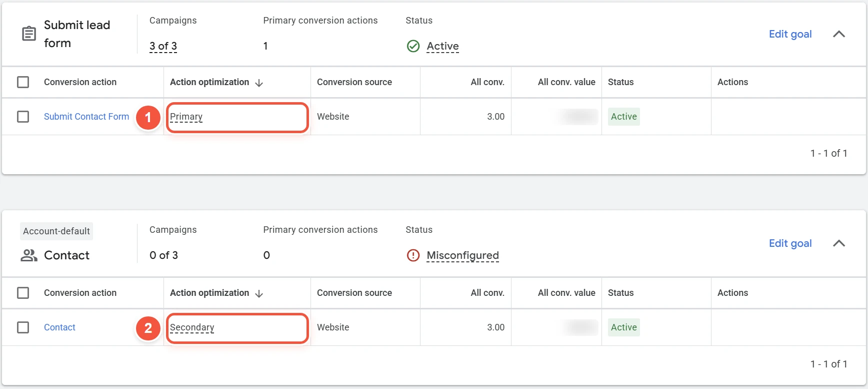This screenshot has width=868, height=389.
Task: Click Actions column header in first table
Action: [x=732, y=82]
